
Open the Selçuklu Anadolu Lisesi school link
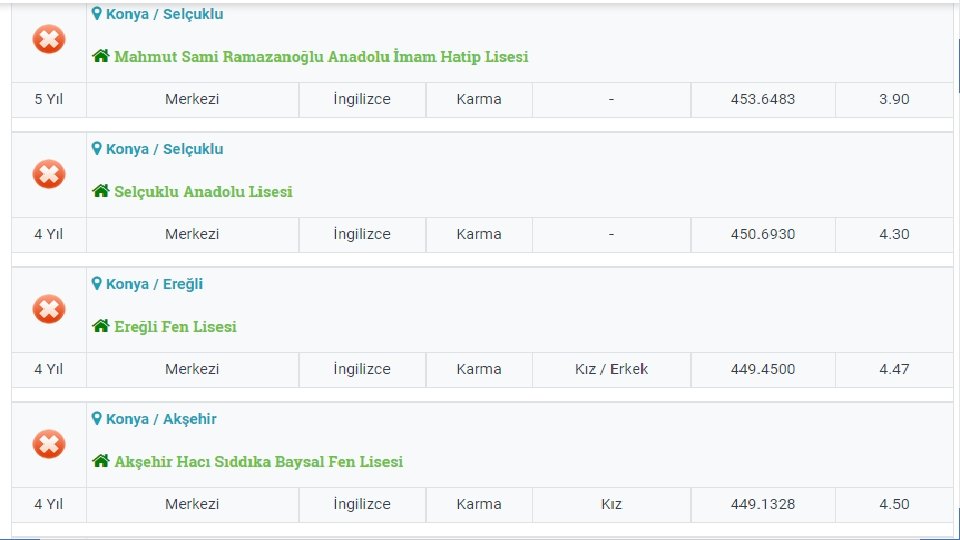pyautogui.click(x=203, y=192)
